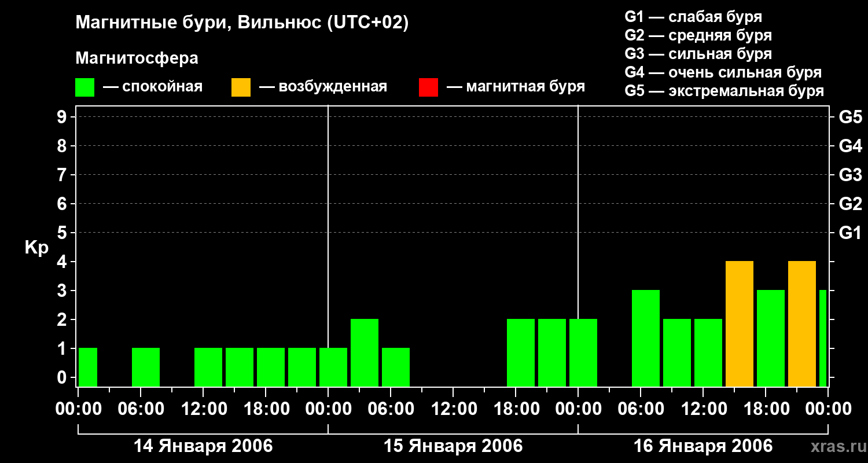The image size is (868, 463).
Task: Click the orange Kp 4 bar at 21:00, 16 Января
Action: [x=802, y=324]
